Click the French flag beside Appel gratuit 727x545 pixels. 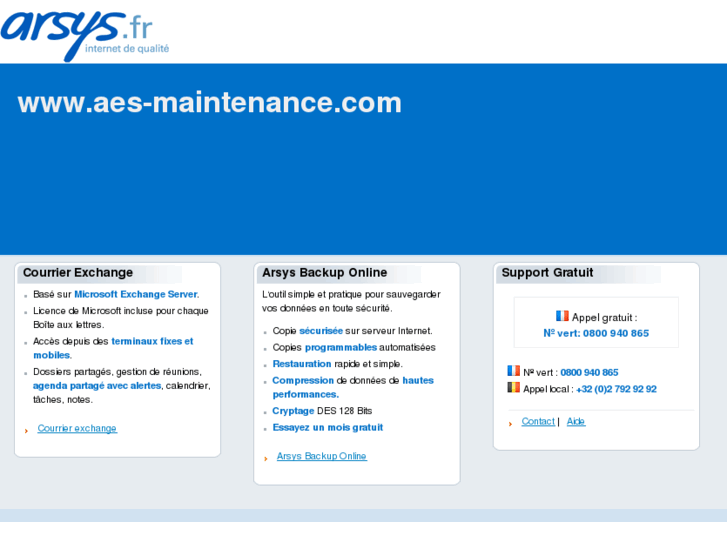click(x=562, y=316)
